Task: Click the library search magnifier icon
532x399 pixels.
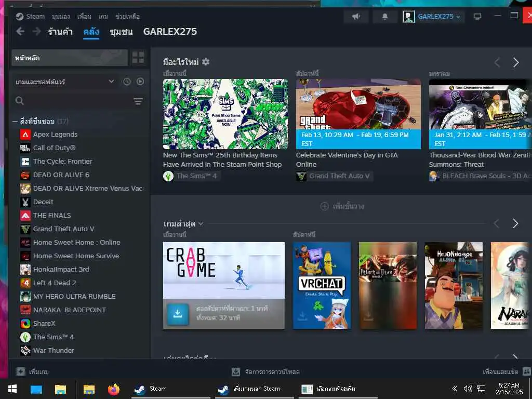Action: pyautogui.click(x=20, y=101)
